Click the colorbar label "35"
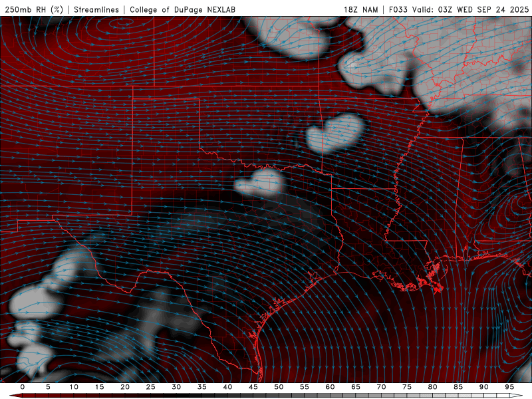Viewport: 532px width, 399px height. pos(202,387)
